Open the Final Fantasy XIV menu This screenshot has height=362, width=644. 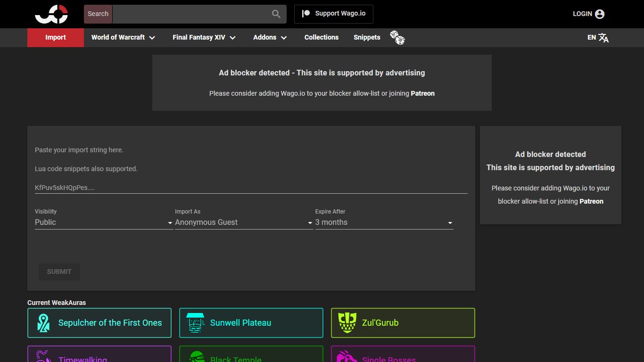click(204, 38)
